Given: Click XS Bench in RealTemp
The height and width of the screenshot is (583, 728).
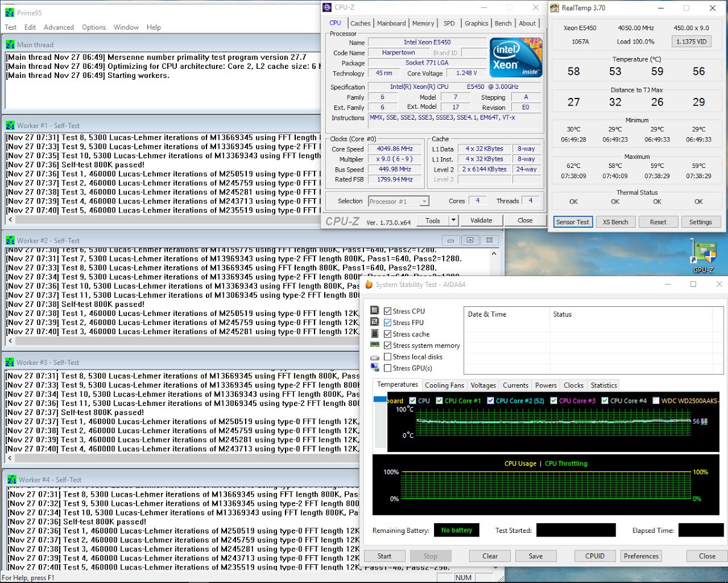Looking at the screenshot, I should pos(615,222).
